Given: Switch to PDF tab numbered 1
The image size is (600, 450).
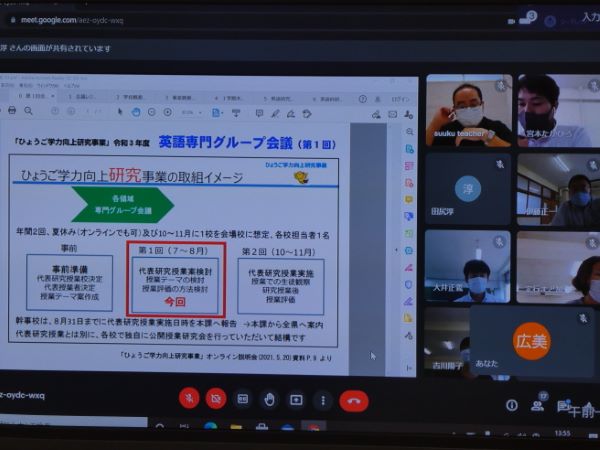Looking at the screenshot, I should coord(82,97).
